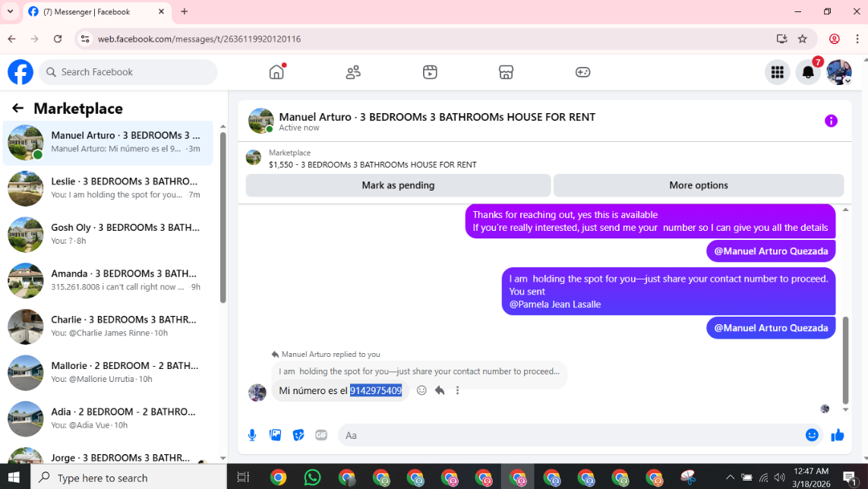The width and height of the screenshot is (868, 489).
Task: Open the conversation information icon
Action: point(830,121)
